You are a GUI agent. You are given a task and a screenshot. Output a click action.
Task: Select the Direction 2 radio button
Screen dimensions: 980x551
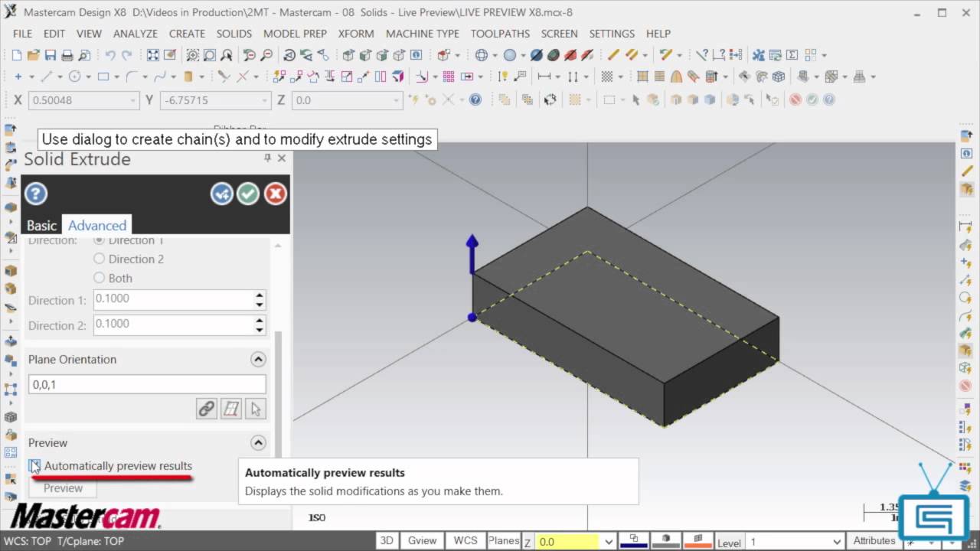(99, 259)
